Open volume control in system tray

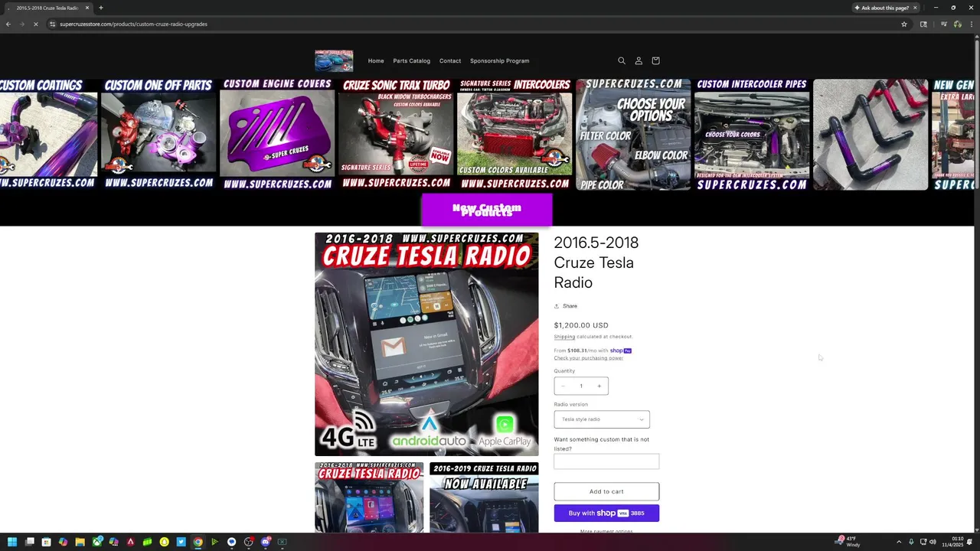click(x=933, y=542)
